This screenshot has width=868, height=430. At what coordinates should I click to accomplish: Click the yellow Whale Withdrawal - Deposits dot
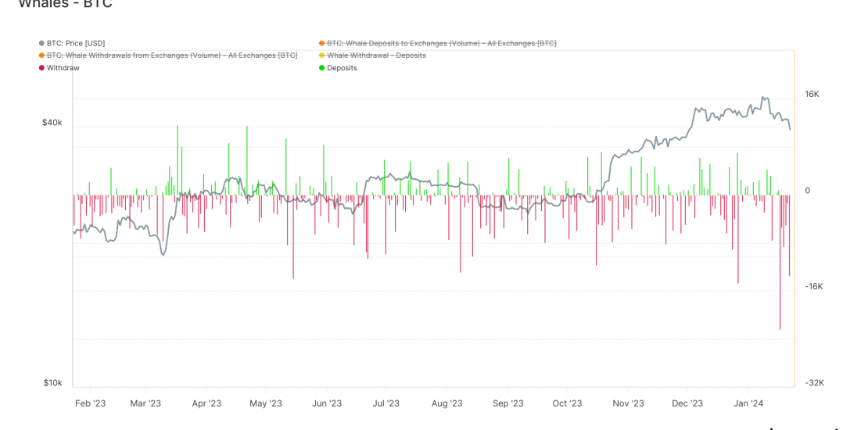[x=321, y=56]
